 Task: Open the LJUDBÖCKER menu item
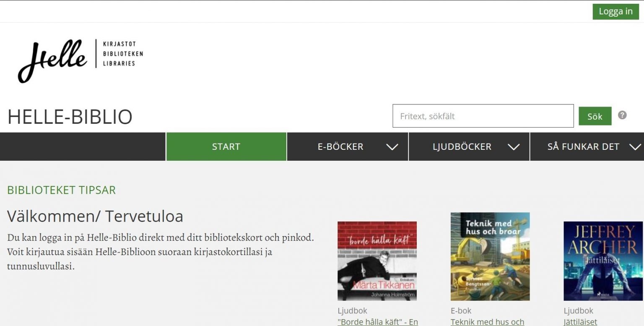click(462, 146)
